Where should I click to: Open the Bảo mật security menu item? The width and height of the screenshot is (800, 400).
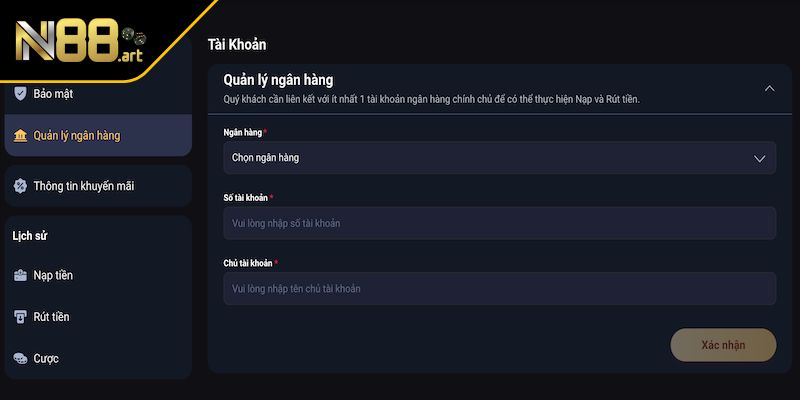click(53, 94)
